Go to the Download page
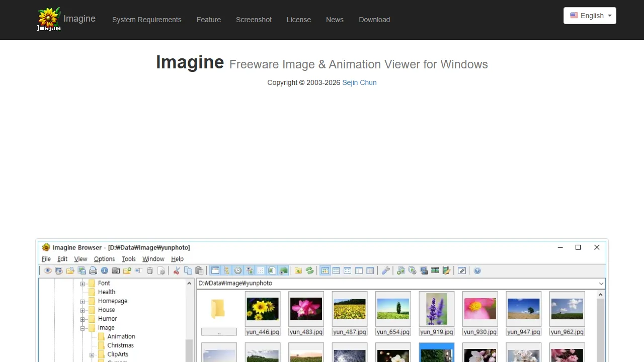 (374, 20)
